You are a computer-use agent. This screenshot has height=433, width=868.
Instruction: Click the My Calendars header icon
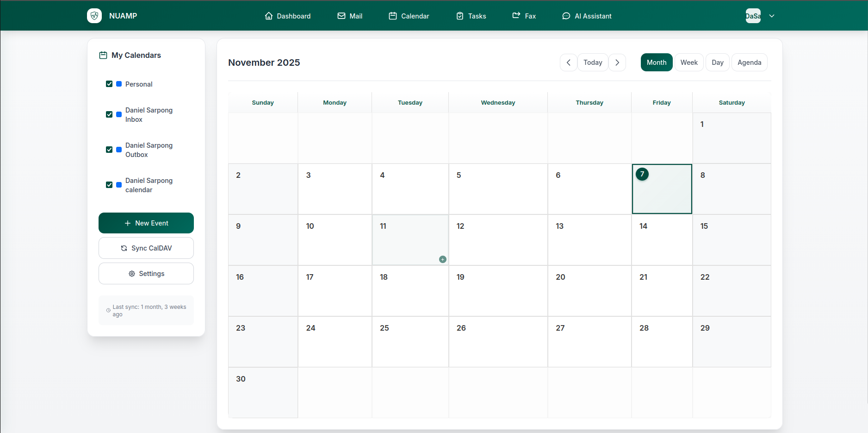pyautogui.click(x=103, y=55)
